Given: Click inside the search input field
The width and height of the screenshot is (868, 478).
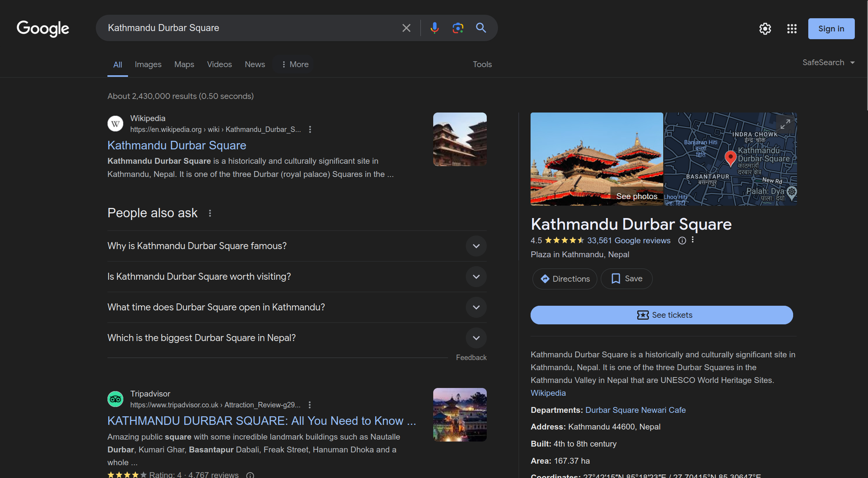Looking at the screenshot, I should click(x=252, y=28).
